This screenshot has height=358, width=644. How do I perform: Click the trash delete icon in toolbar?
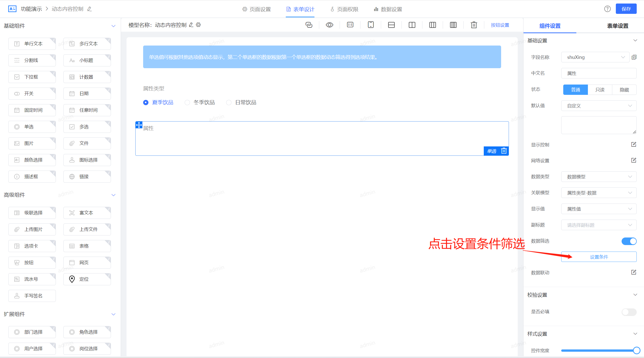[474, 25]
